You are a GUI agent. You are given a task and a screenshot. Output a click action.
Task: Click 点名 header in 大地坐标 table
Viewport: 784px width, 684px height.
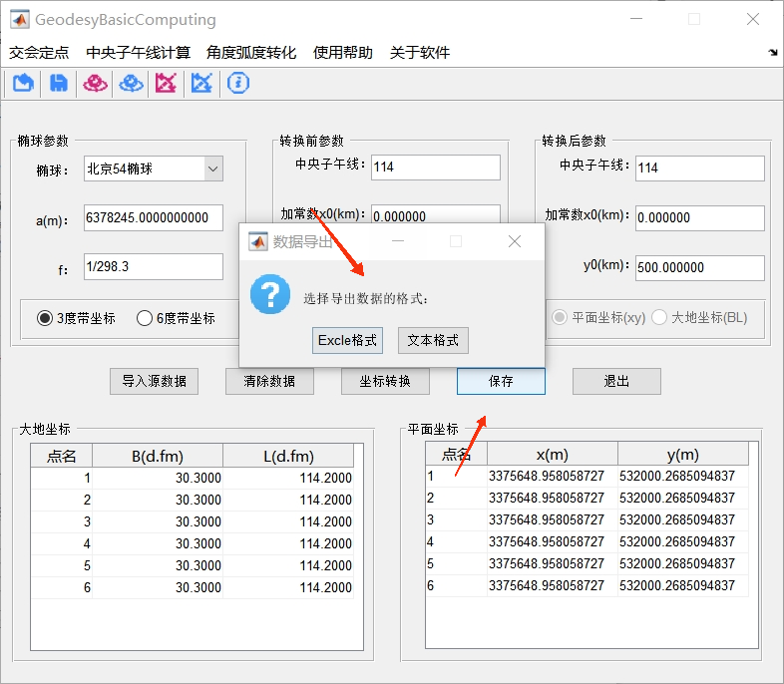coord(62,457)
